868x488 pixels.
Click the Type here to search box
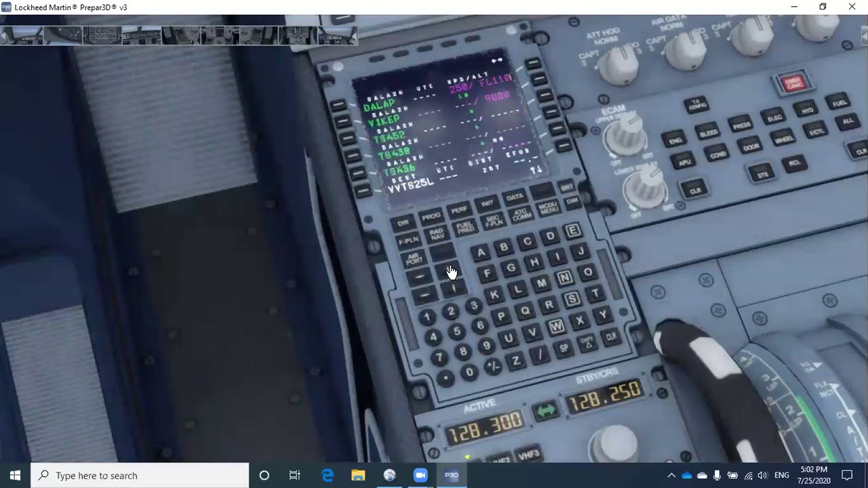[x=140, y=475]
